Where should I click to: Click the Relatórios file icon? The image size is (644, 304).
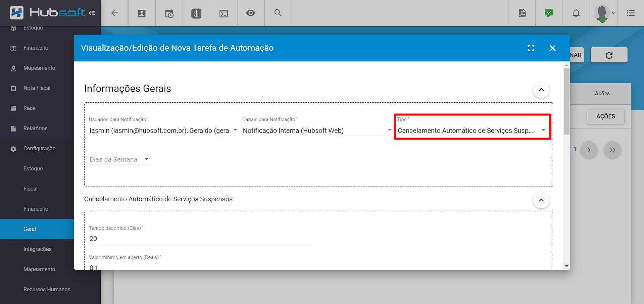pyautogui.click(x=13, y=129)
